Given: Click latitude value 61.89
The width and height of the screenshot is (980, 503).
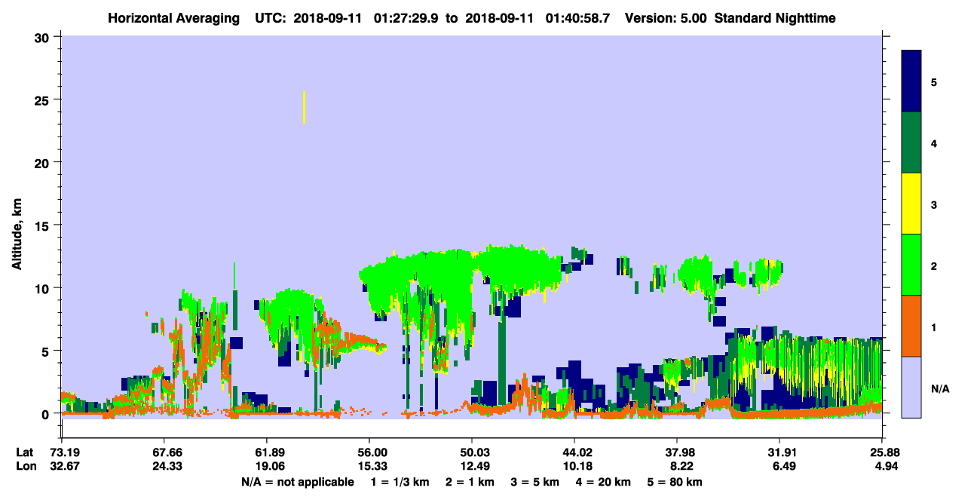Looking at the screenshot, I should (266, 452).
